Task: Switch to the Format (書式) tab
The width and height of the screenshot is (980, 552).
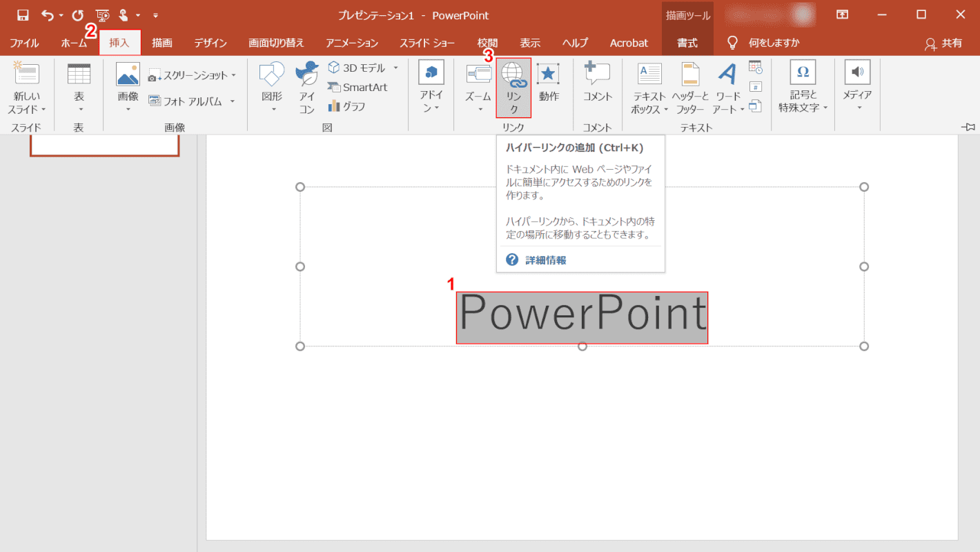Action: pyautogui.click(x=687, y=43)
